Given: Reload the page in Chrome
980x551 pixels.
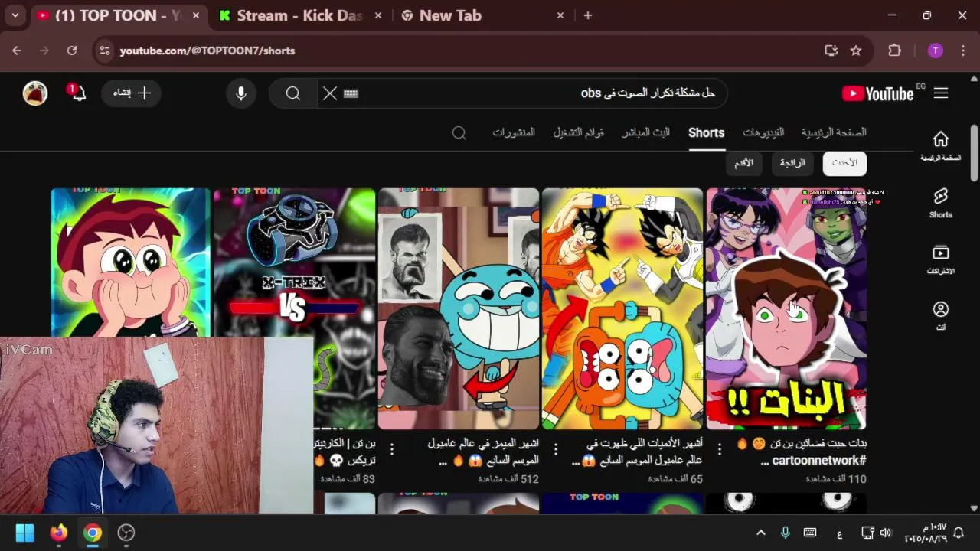Looking at the screenshot, I should (x=72, y=51).
